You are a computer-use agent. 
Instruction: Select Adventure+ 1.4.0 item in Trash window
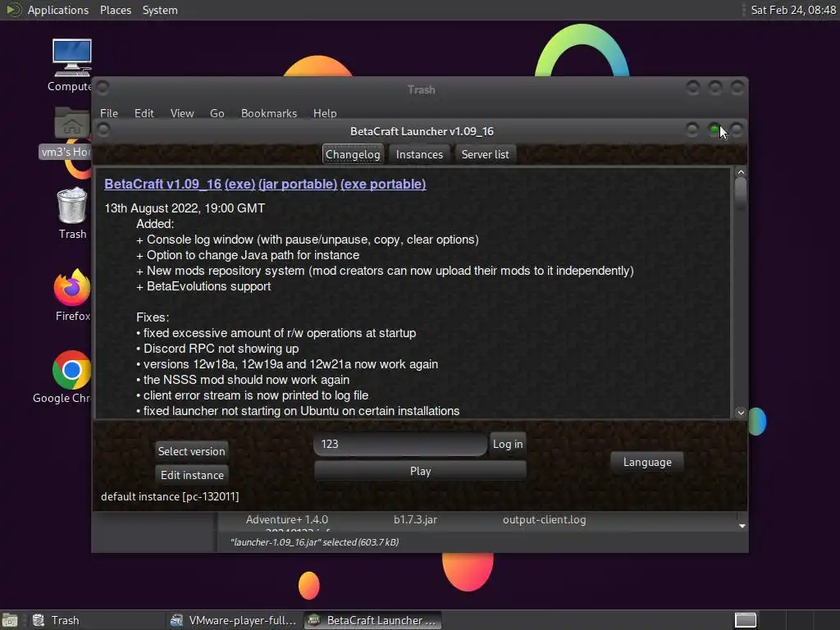click(x=287, y=519)
